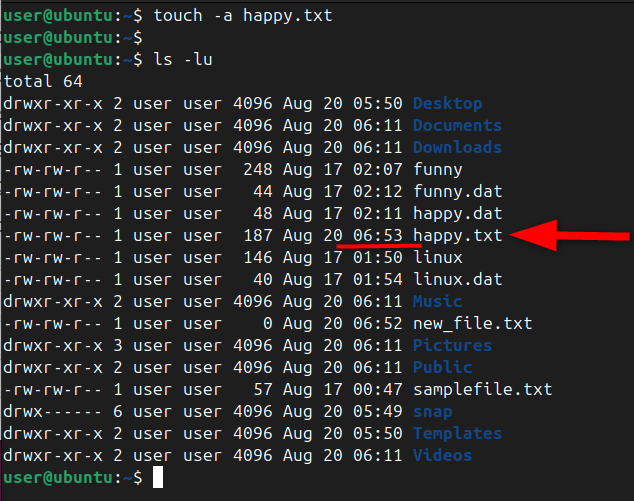Viewport: 634px width, 501px height.
Task: Click the drwx------ permissions of snap
Action: click(x=53, y=412)
